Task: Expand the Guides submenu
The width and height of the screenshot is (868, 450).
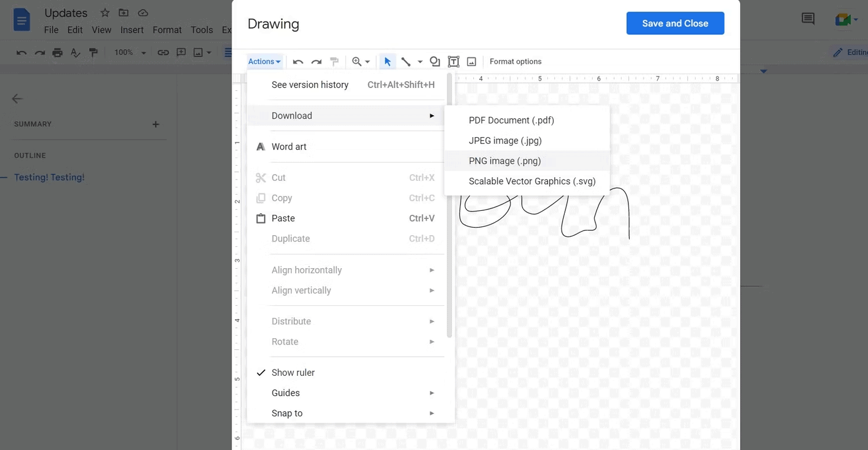Action: coord(285,393)
